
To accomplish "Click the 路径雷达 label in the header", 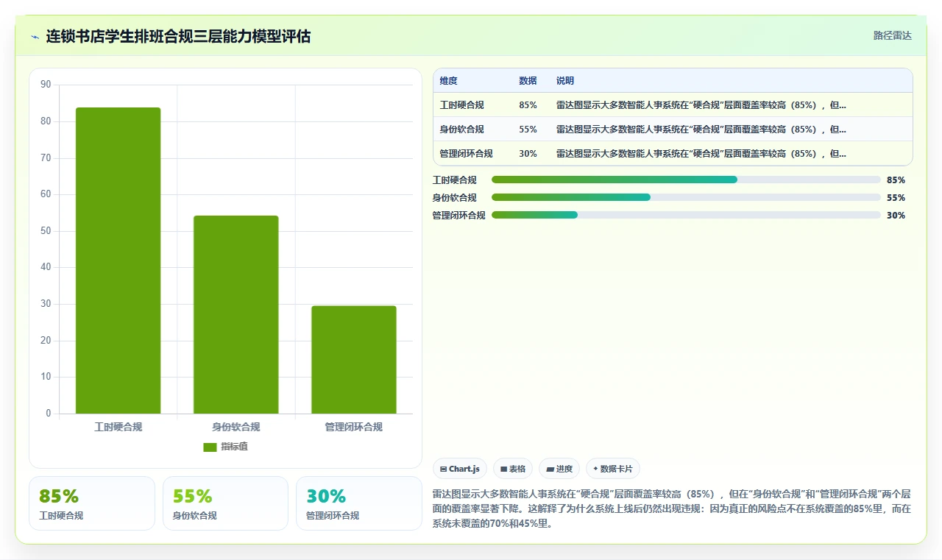I will tap(893, 35).
